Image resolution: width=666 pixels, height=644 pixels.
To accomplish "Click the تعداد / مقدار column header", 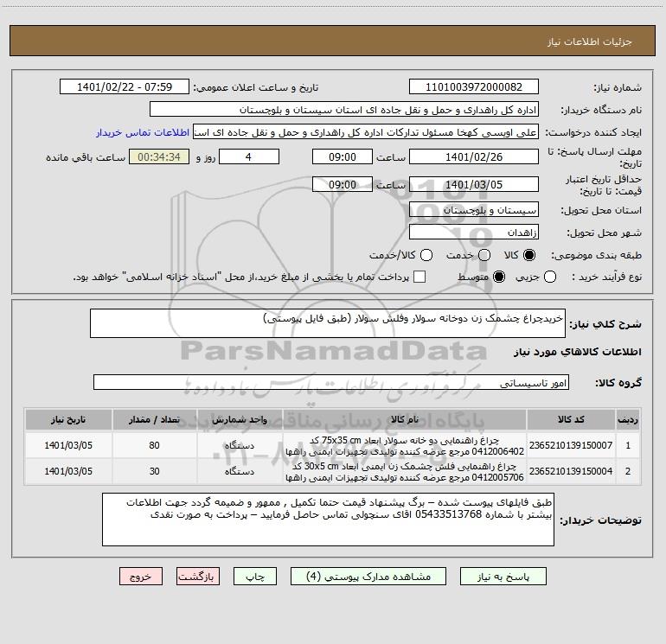I will point(154,419).
